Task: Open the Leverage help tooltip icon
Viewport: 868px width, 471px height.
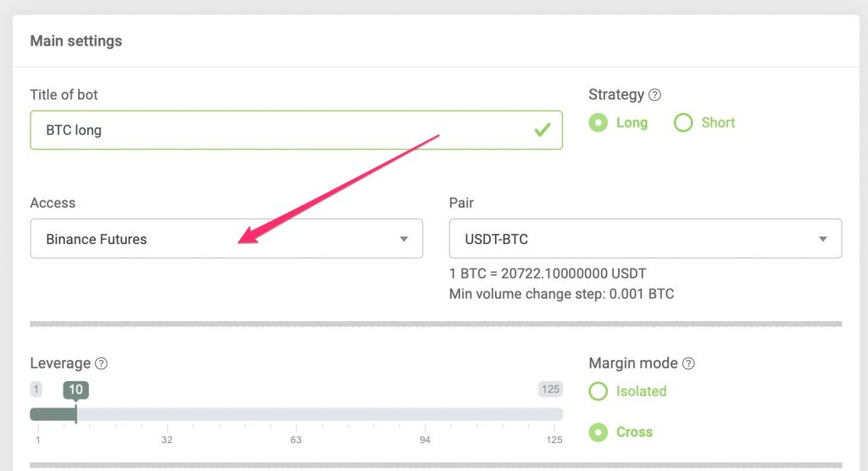Action: (101, 363)
